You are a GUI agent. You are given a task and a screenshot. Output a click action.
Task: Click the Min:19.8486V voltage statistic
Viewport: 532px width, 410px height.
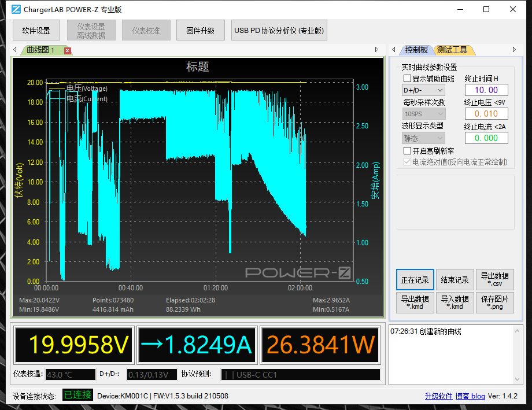click(39, 309)
